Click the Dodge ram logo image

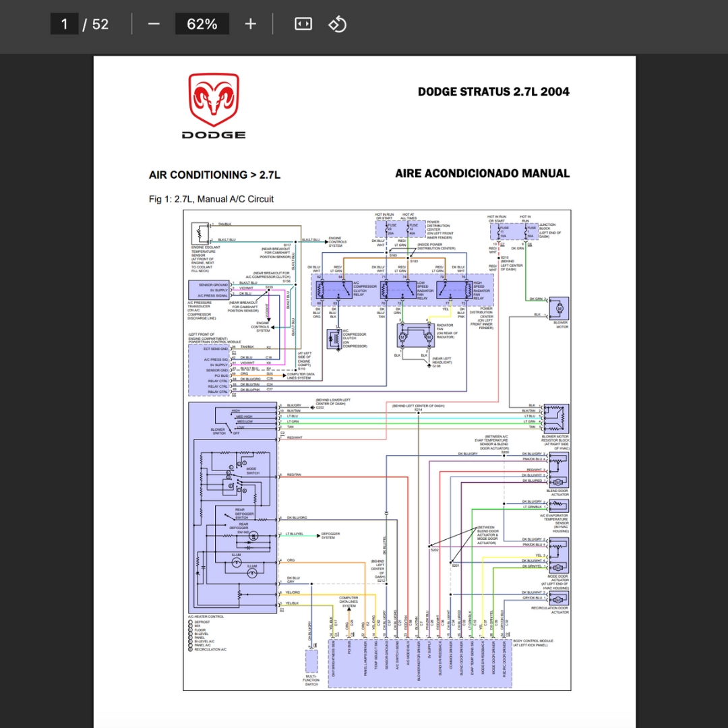214,106
